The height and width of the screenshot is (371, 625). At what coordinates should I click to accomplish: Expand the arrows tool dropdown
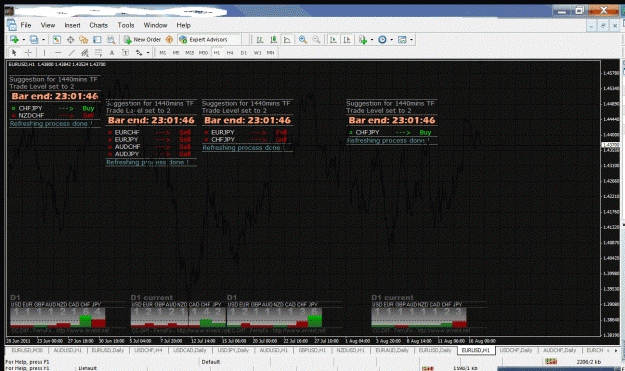tap(148, 53)
